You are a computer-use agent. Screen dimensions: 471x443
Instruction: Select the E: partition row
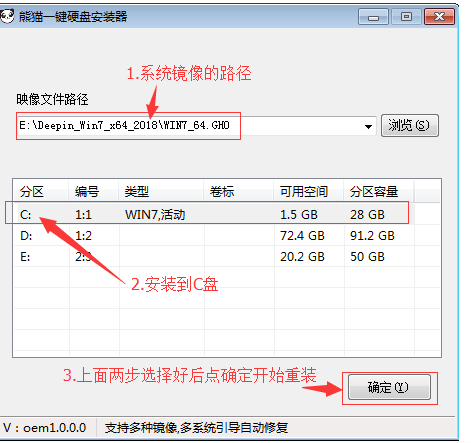(x=214, y=257)
